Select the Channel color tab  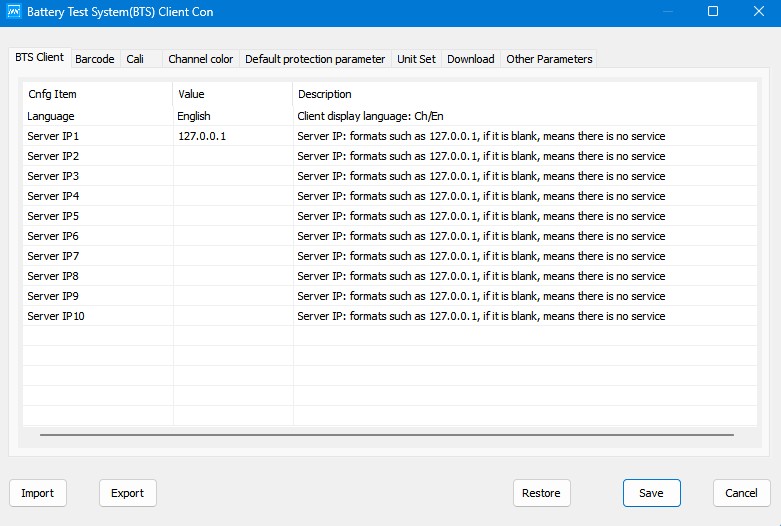pyautogui.click(x=201, y=59)
